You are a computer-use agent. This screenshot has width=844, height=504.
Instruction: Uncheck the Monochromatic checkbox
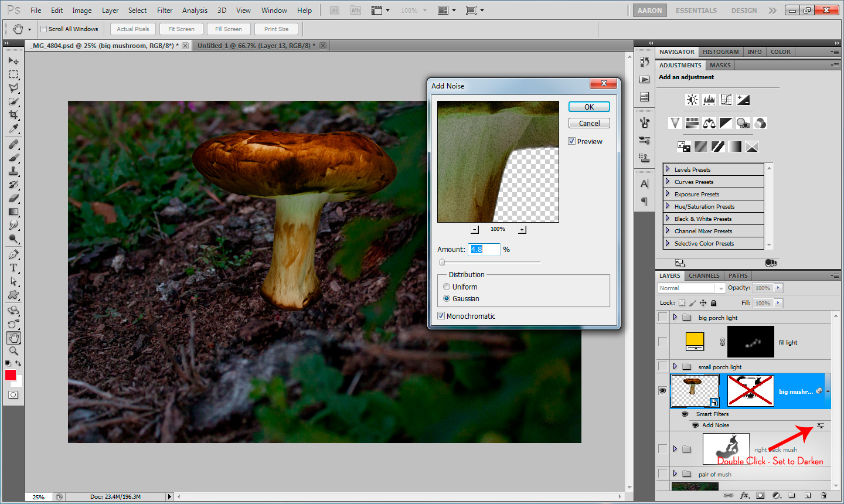(x=441, y=316)
